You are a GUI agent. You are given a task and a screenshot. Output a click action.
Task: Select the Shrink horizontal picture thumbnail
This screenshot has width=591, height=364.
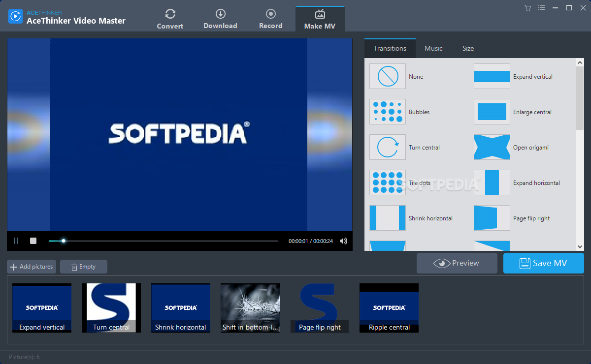pos(181,308)
